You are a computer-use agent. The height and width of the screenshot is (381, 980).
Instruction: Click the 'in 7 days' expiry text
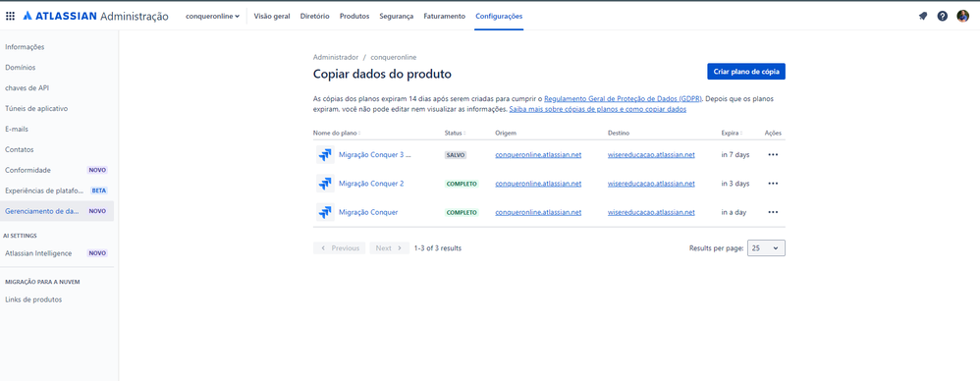[735, 155]
